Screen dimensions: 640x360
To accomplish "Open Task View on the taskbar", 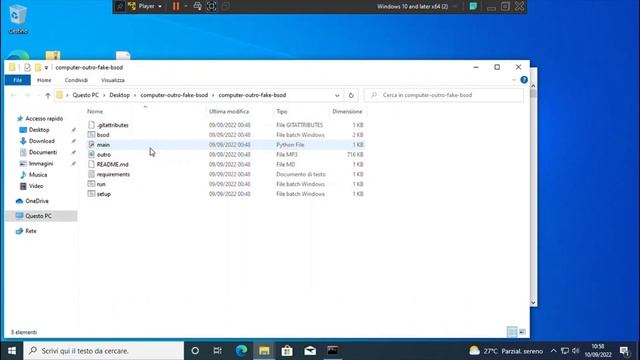I will [x=218, y=351].
